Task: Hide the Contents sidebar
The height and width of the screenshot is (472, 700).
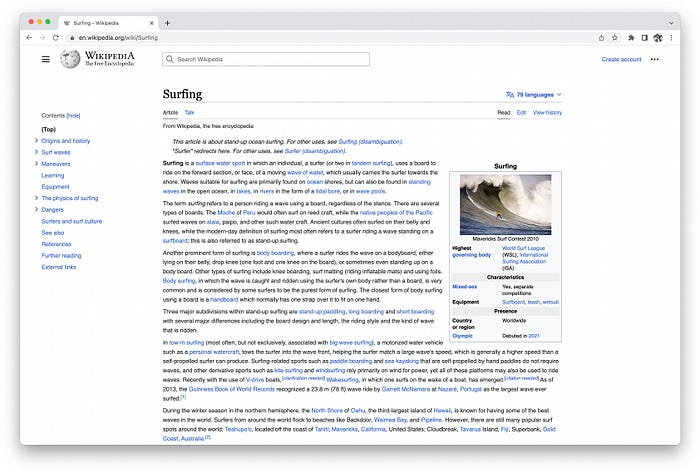Action: (73, 115)
